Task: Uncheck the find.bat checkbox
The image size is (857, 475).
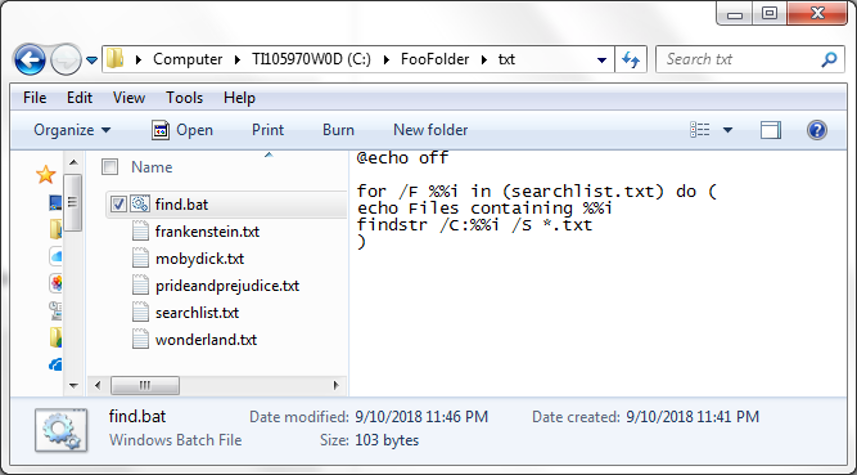Action: 119,204
